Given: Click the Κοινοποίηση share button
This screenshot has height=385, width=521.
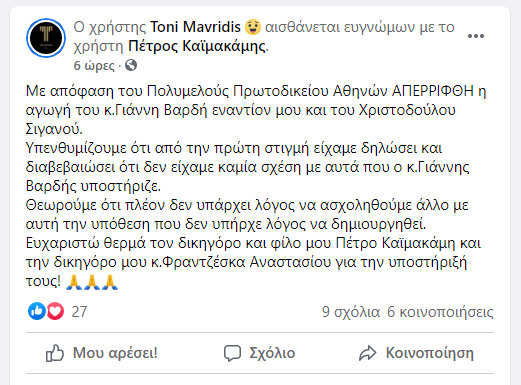Looking at the screenshot, I should pos(416,353).
